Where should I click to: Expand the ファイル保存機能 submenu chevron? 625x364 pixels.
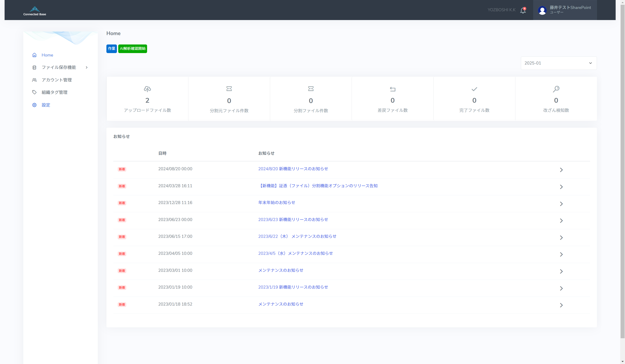pyautogui.click(x=87, y=67)
